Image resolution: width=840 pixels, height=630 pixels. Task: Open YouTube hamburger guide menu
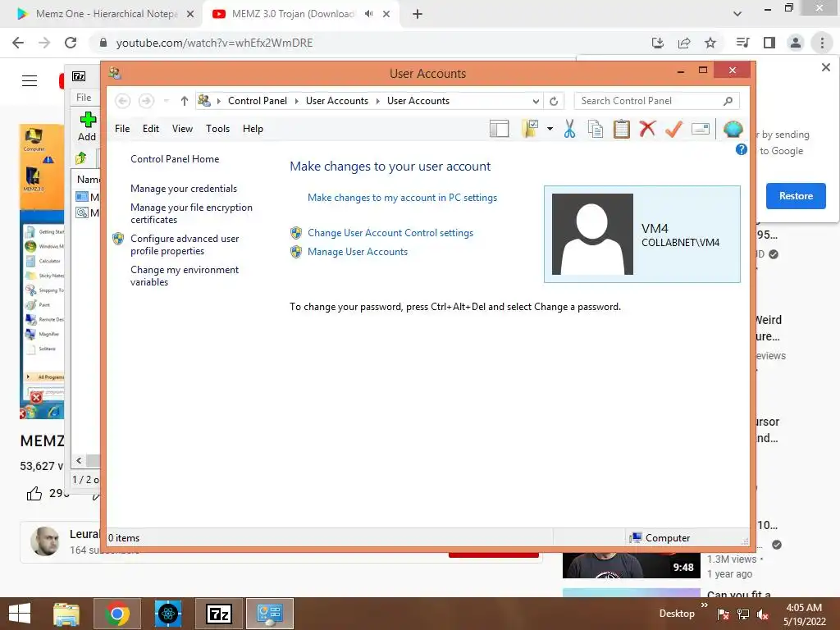[30, 81]
